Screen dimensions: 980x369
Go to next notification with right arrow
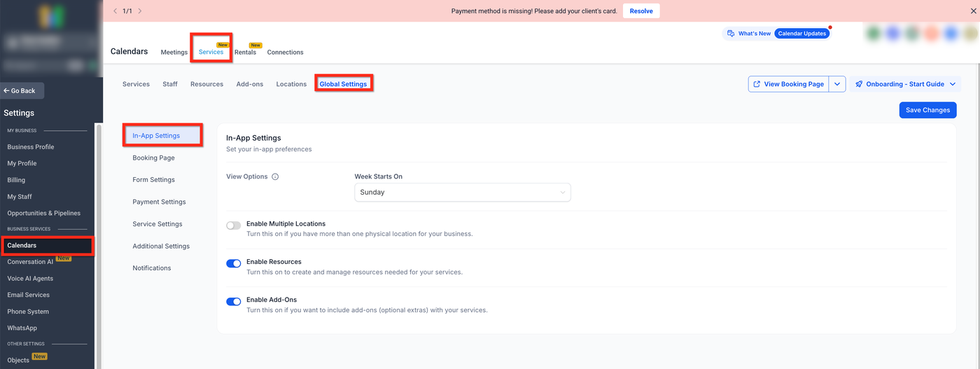(140, 11)
